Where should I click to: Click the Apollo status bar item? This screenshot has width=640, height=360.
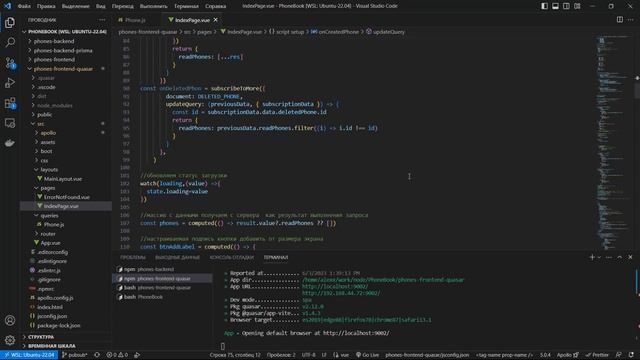coord(568,355)
